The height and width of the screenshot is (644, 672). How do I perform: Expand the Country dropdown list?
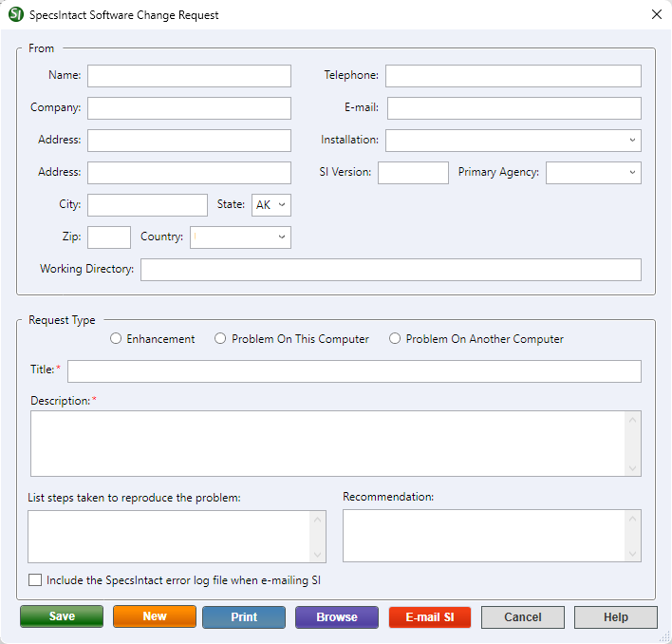[240, 237]
